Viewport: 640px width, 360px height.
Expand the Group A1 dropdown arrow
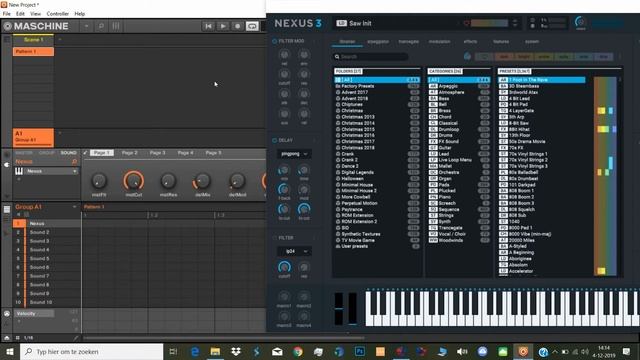[x=74, y=207]
